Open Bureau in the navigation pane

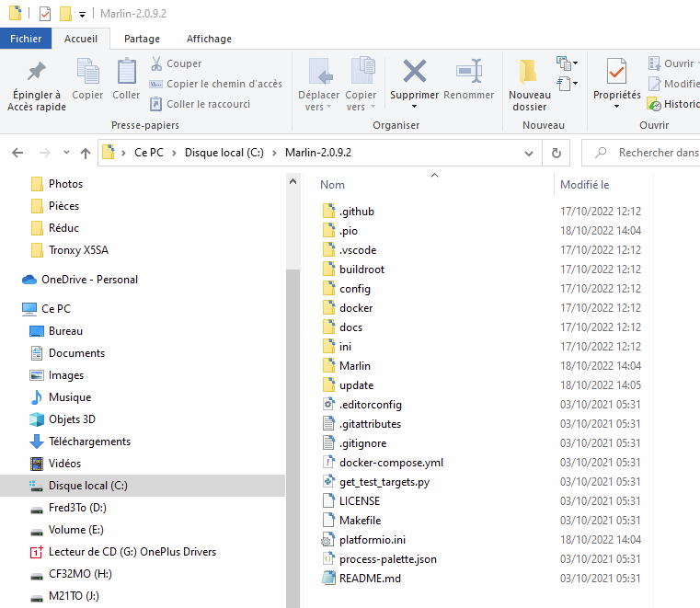click(65, 331)
